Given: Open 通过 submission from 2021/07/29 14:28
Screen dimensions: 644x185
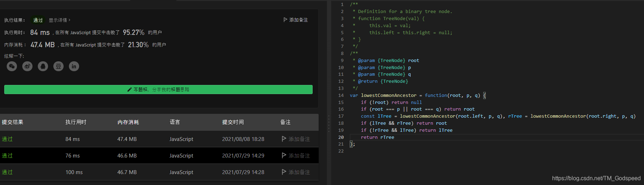Looking at the screenshot, I should pos(7,172).
